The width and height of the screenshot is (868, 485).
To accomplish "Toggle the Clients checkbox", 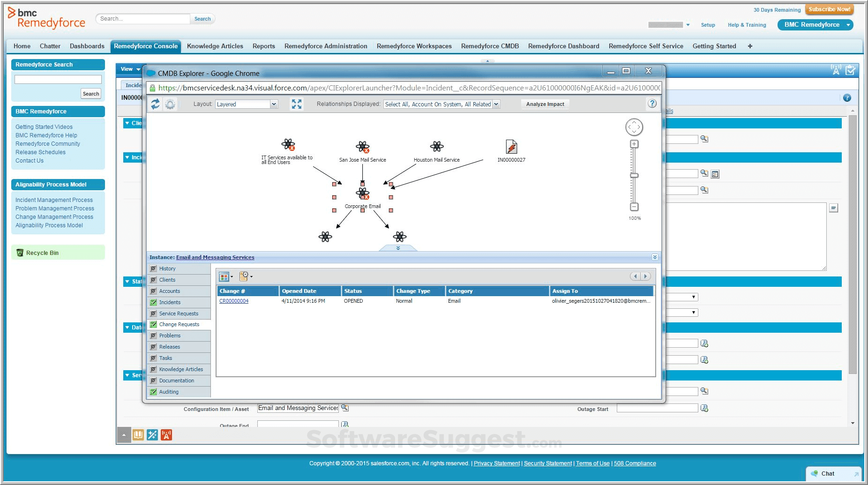I will pos(153,280).
